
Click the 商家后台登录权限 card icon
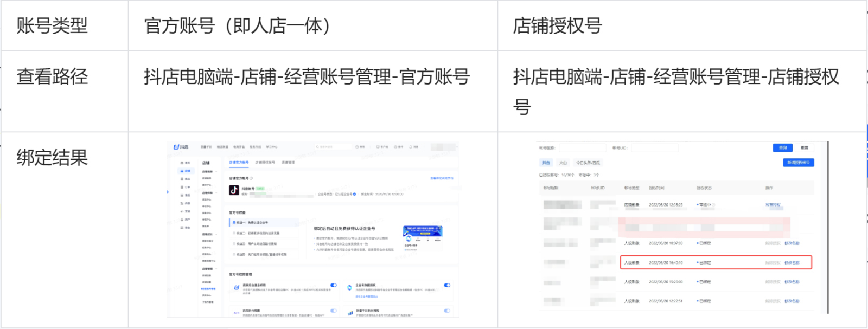[237, 287]
